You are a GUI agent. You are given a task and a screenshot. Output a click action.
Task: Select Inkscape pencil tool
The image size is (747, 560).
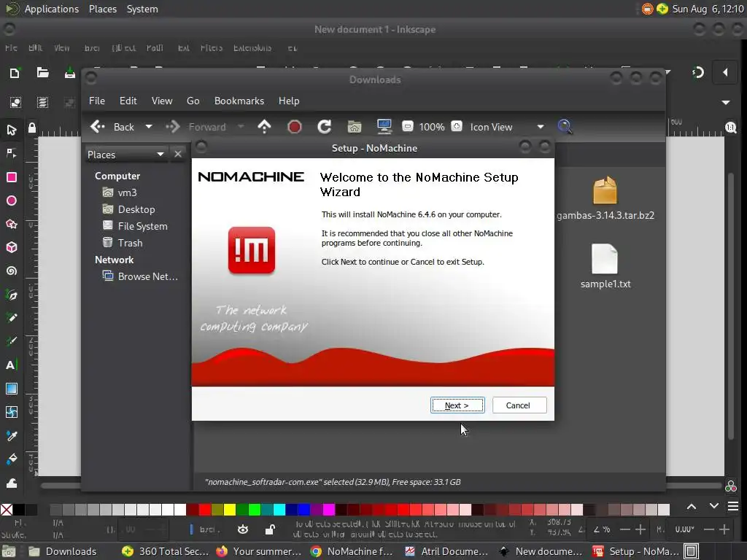pyautogui.click(x=12, y=318)
